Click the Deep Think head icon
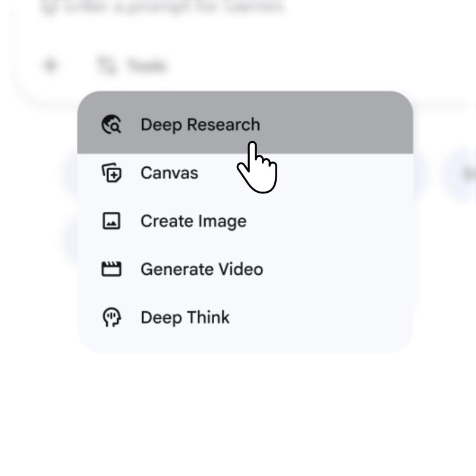 (111, 317)
